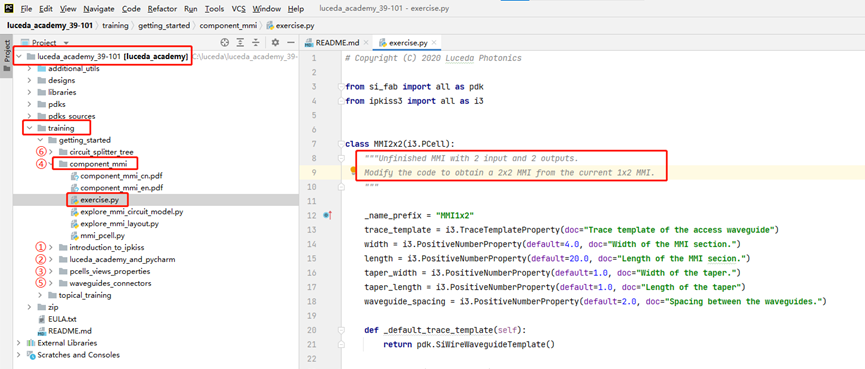Screen dimensions: 865x369
Task: Expand the Scratches and Consoles arrow
Action: tap(19, 355)
